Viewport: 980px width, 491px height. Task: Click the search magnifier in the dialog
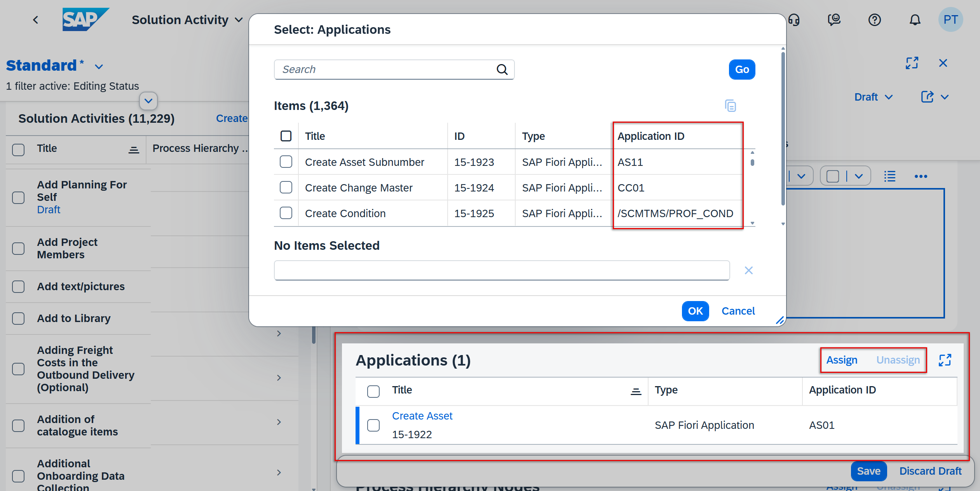click(x=502, y=70)
